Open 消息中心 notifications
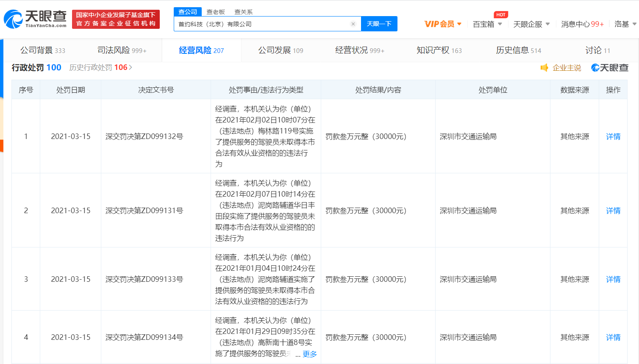This screenshot has height=364, width=639. click(x=582, y=24)
